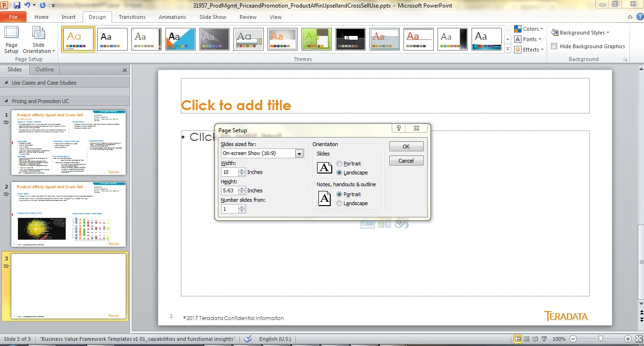The image size is (644, 346).
Task: Click the zoom slider handle
Action: point(601,339)
